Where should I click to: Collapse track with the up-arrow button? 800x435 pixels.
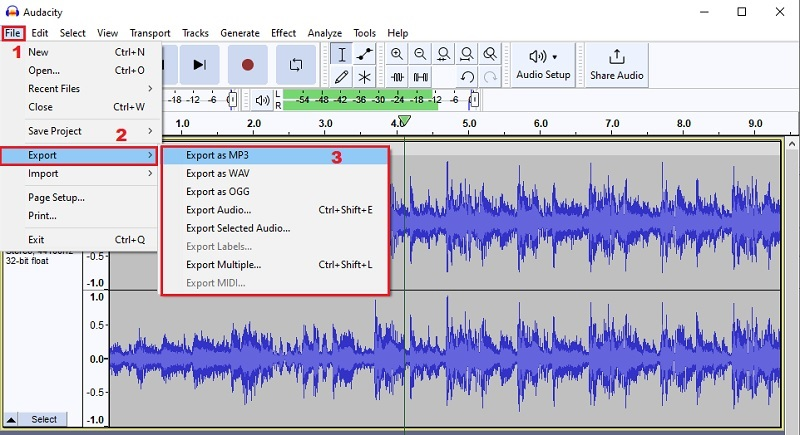point(11,420)
